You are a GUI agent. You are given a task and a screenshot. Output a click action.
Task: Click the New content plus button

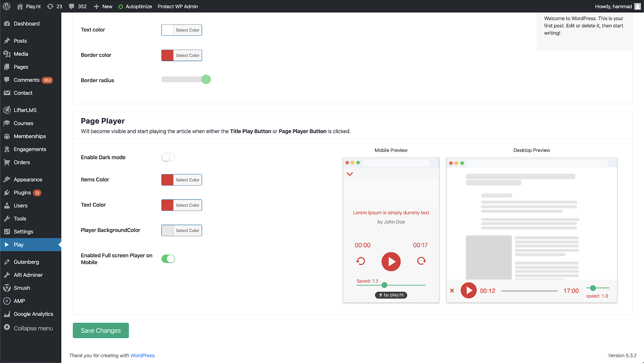click(103, 6)
